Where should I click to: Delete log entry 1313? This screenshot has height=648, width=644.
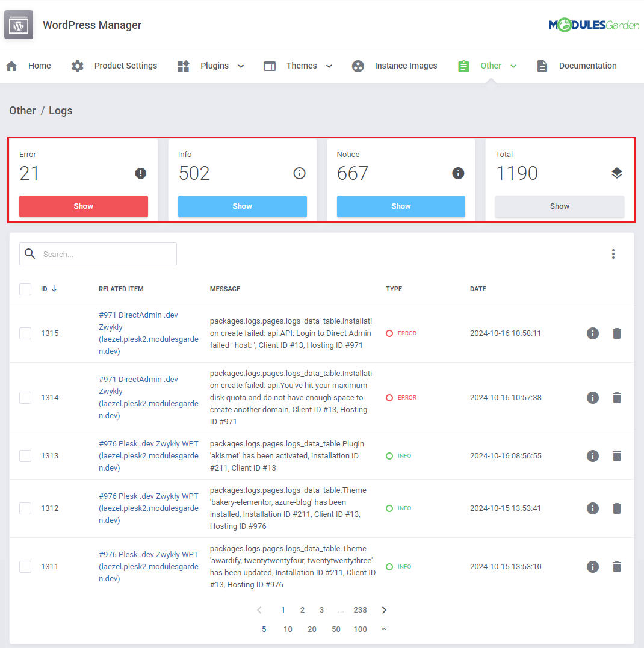tap(617, 456)
